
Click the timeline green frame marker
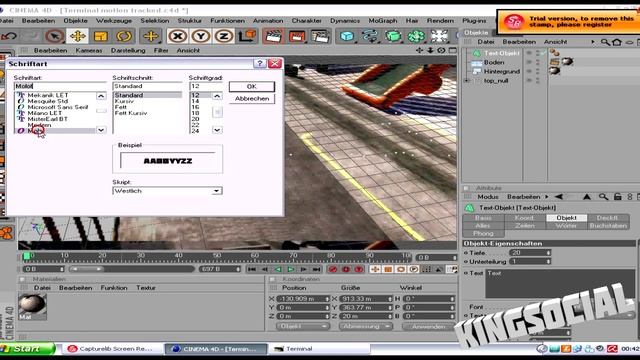(27, 256)
